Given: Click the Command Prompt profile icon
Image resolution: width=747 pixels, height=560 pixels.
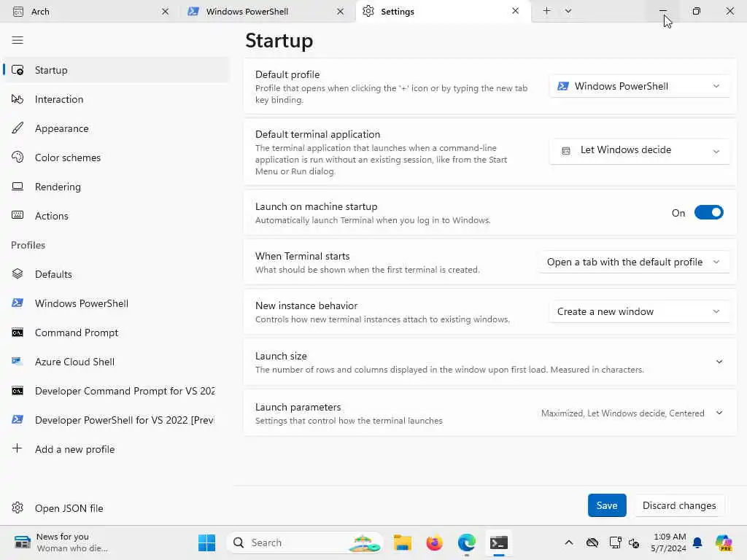Looking at the screenshot, I should click(18, 332).
